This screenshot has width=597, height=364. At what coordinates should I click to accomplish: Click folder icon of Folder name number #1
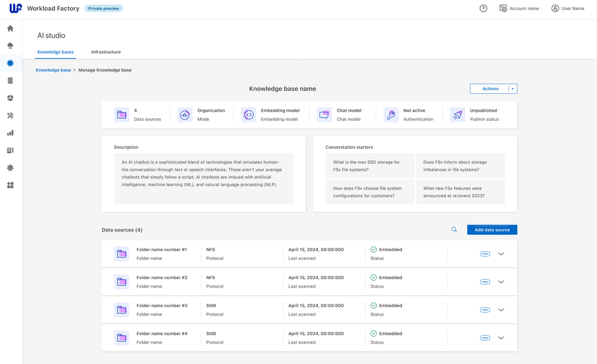coord(121,254)
